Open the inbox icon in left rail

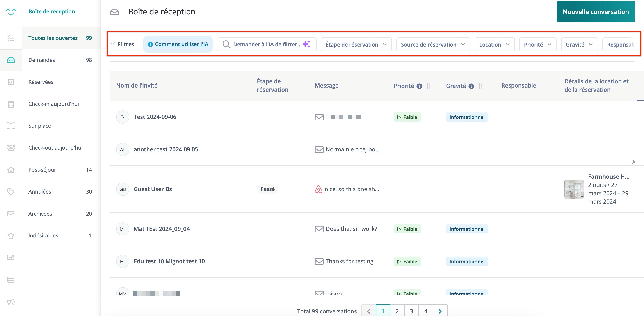tap(11, 60)
